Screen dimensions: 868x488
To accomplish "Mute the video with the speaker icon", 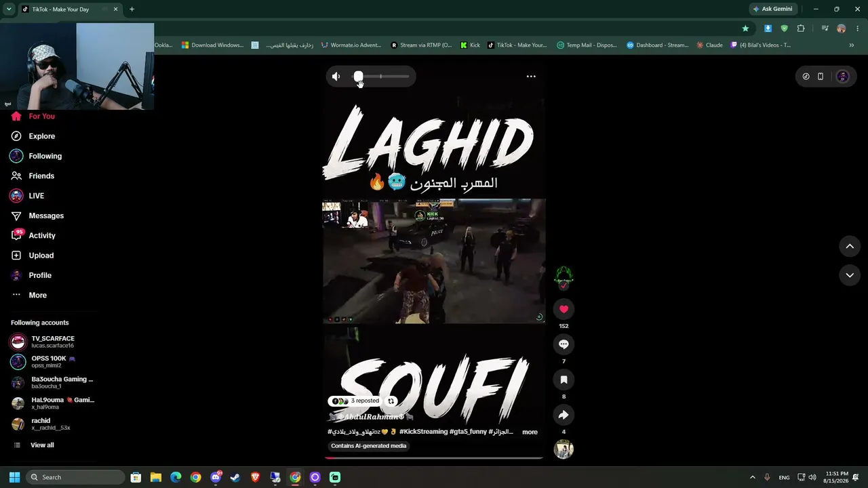I will [x=336, y=77].
